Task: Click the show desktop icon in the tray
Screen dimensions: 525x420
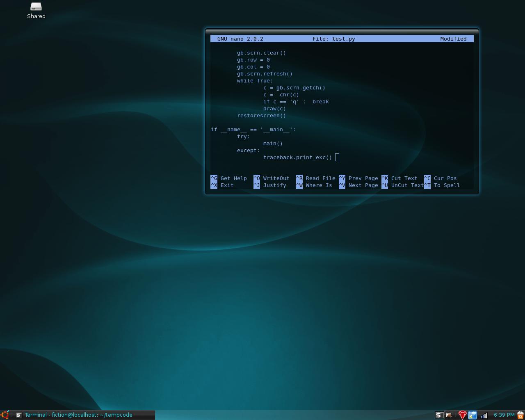Action: (x=449, y=415)
